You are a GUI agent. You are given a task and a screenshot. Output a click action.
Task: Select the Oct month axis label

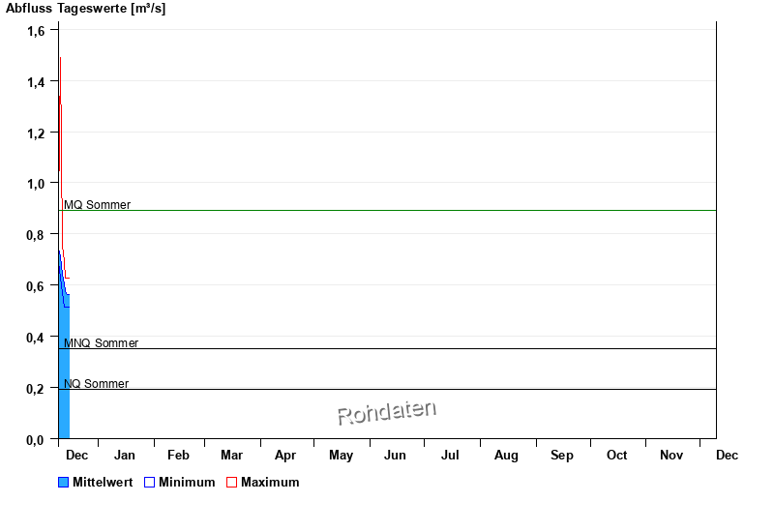[x=616, y=455]
